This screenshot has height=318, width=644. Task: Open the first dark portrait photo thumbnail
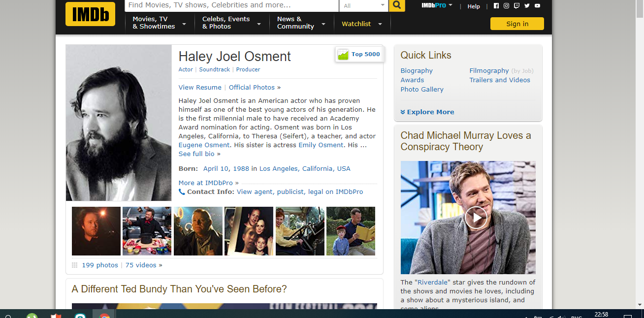[96, 231]
